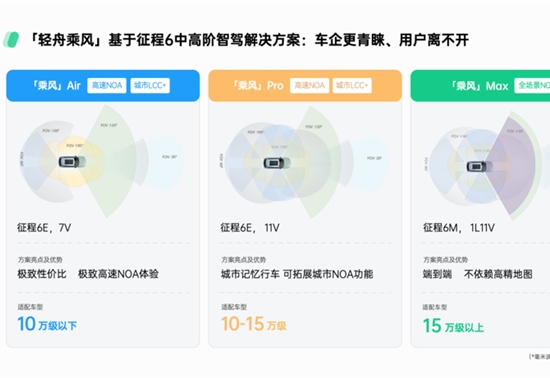
Task: Click the 方案亮点及优势 label in the Max card
Action: 445,259
